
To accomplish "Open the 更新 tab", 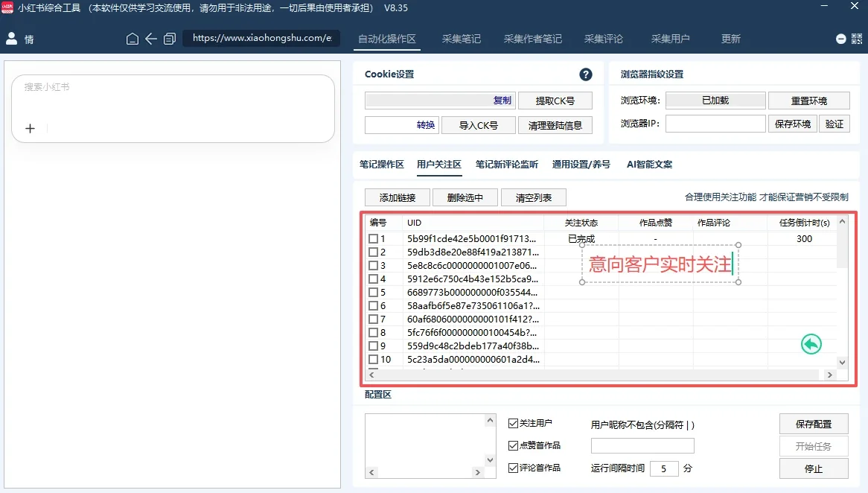I will pos(731,39).
